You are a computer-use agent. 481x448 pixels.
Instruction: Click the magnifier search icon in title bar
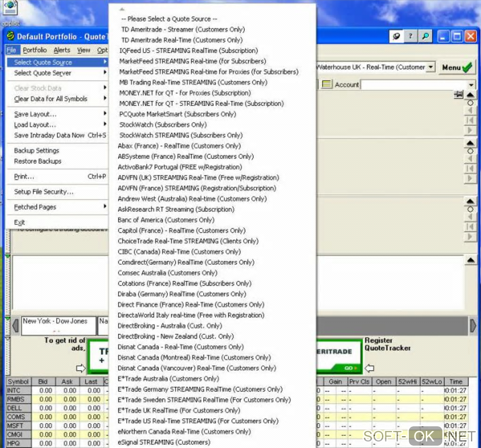[425, 36]
